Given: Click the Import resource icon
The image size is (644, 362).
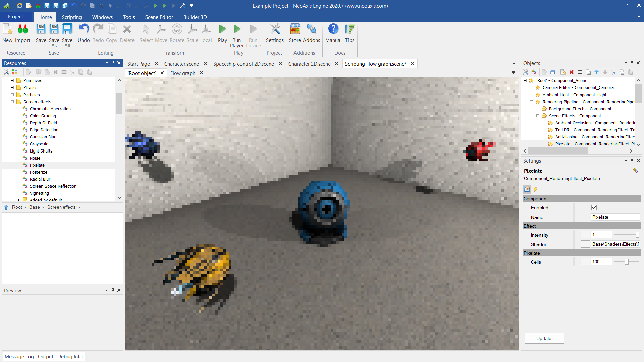Looking at the screenshot, I should (22, 29).
